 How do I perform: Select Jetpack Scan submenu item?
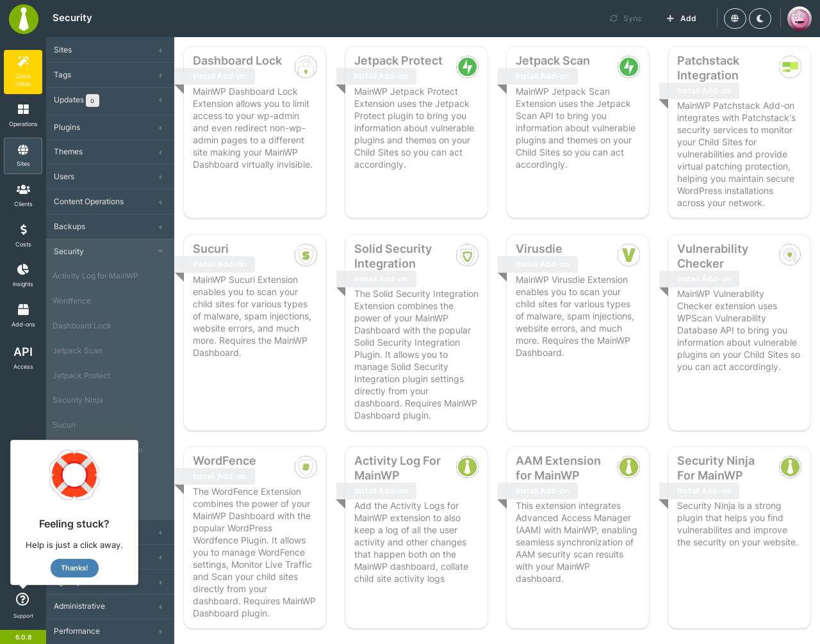pos(78,351)
